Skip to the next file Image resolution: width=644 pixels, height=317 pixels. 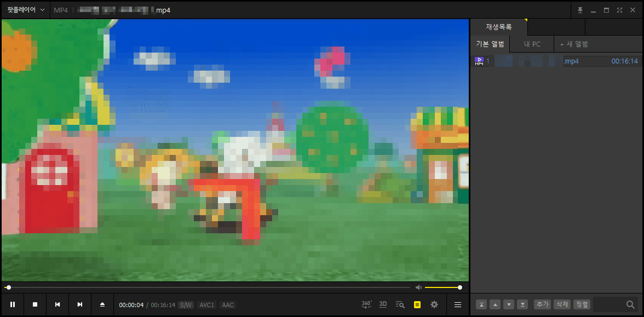[80, 304]
